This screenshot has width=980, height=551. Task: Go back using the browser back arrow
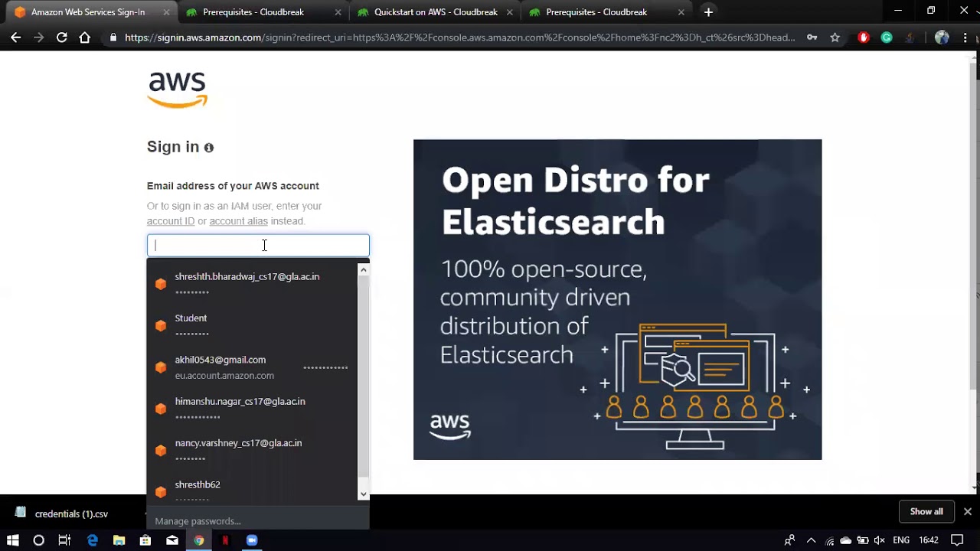[x=15, y=37]
